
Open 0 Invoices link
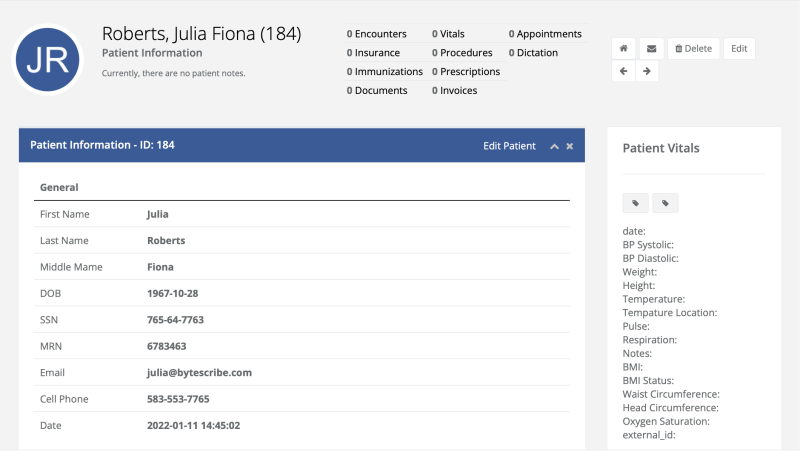tap(455, 90)
